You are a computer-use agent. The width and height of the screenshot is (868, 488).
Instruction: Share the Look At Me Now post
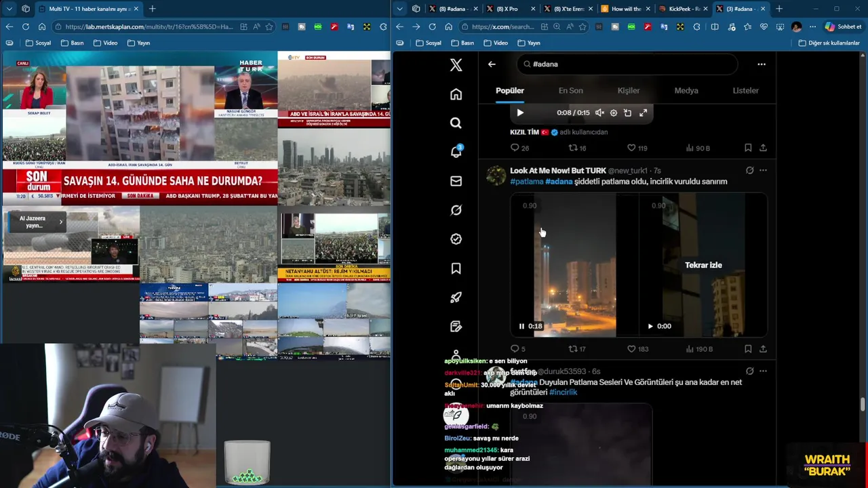[x=763, y=349]
